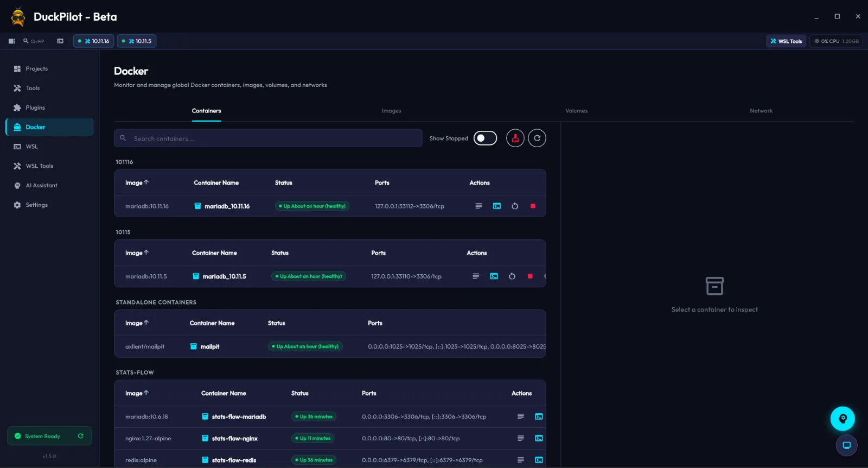Viewport: 868px width, 468px height.
Task: Open terminal for stats-flow-mariadb container
Action: tap(539, 417)
